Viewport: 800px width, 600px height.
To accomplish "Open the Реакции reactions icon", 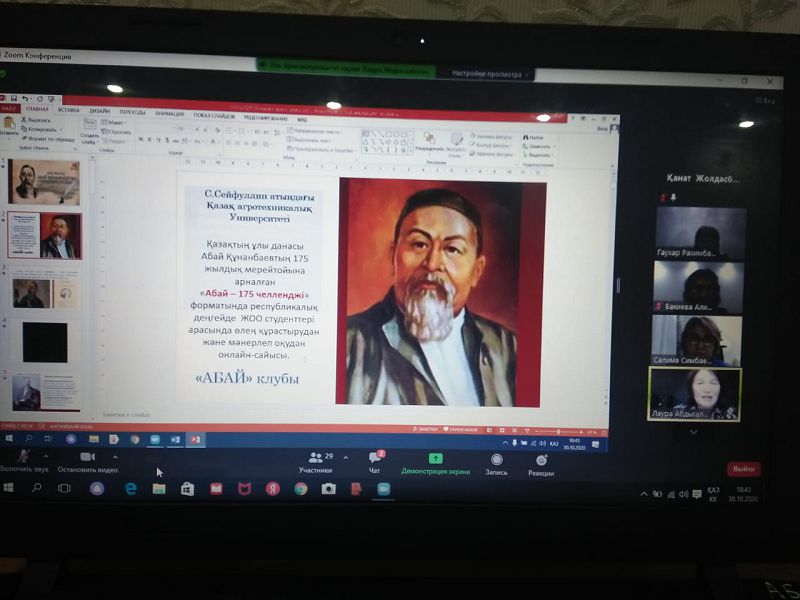I will click(x=541, y=460).
